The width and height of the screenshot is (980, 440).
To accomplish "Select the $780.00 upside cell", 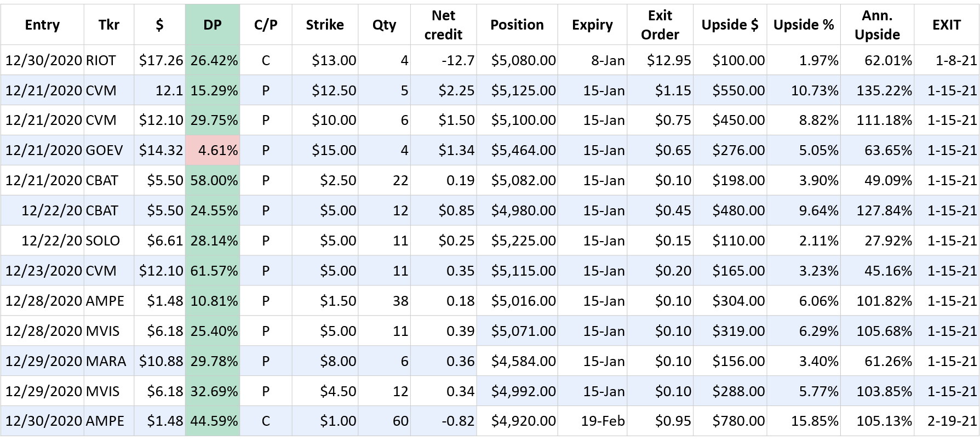I will [x=730, y=421].
